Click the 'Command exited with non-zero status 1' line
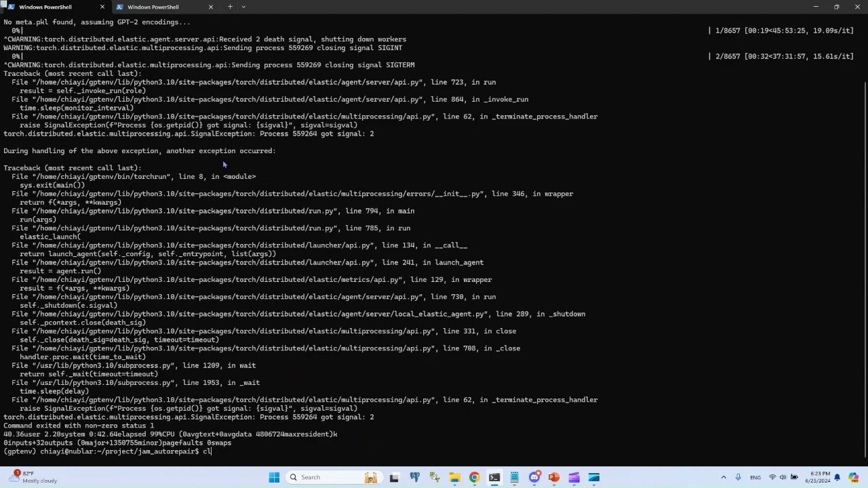 tap(79, 426)
